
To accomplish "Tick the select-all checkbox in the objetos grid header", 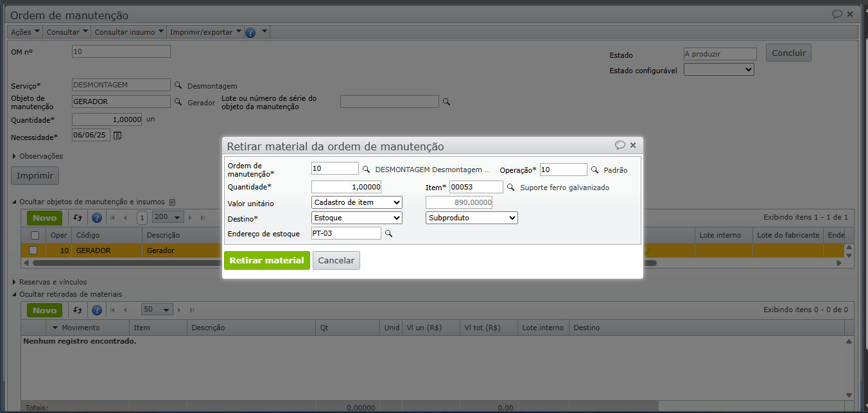I will [x=35, y=235].
